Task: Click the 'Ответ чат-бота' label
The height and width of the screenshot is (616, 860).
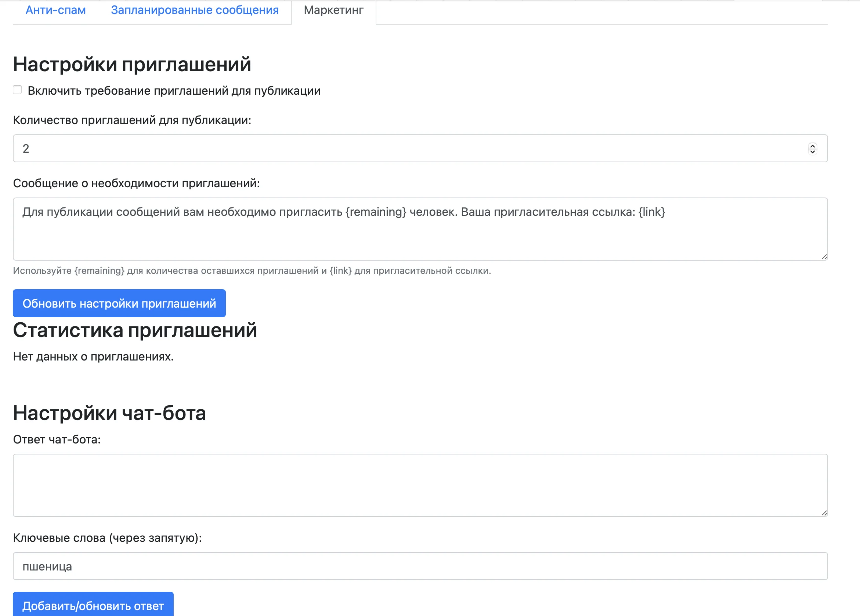Action: click(57, 440)
